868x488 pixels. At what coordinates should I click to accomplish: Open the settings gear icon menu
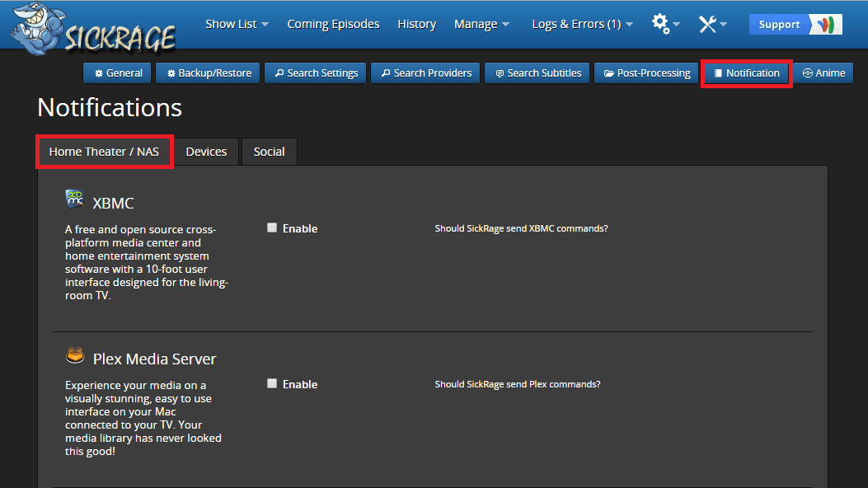[x=665, y=24]
